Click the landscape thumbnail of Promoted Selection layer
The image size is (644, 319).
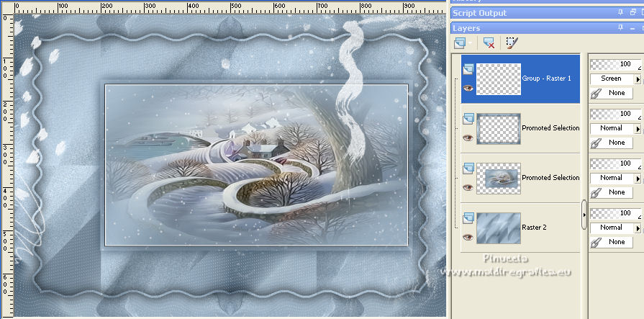499,179
